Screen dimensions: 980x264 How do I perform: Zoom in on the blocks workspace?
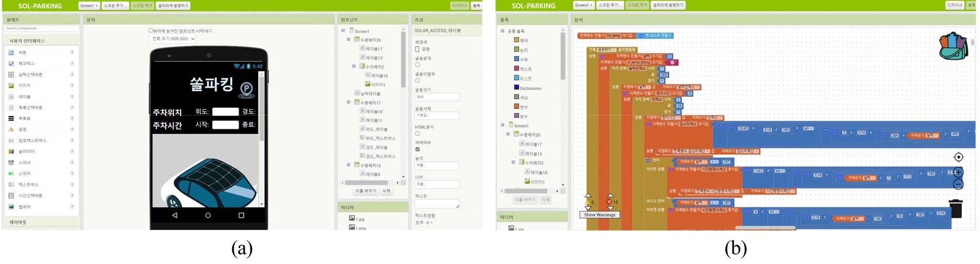coord(958,172)
